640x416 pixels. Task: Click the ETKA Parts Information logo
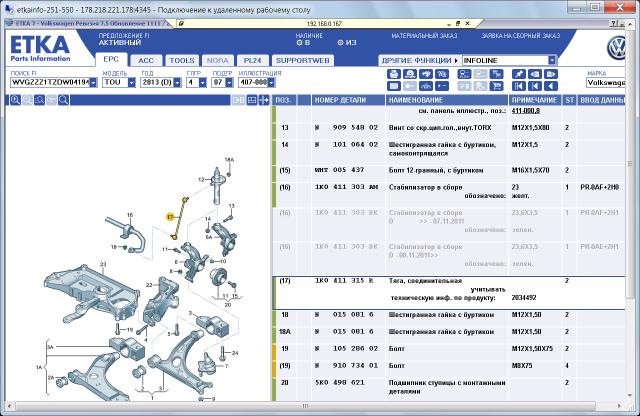(x=40, y=49)
